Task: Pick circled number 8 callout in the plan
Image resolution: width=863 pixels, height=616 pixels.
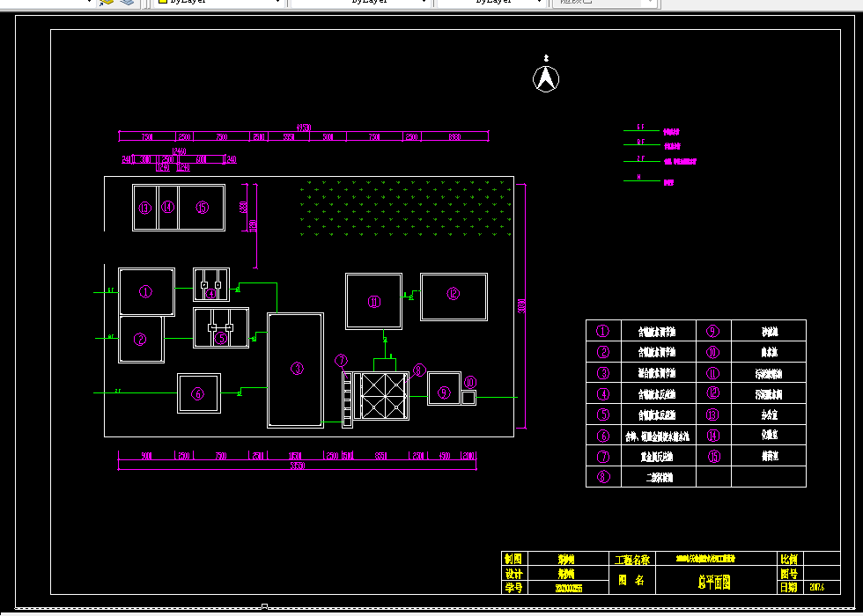Action: (419, 370)
